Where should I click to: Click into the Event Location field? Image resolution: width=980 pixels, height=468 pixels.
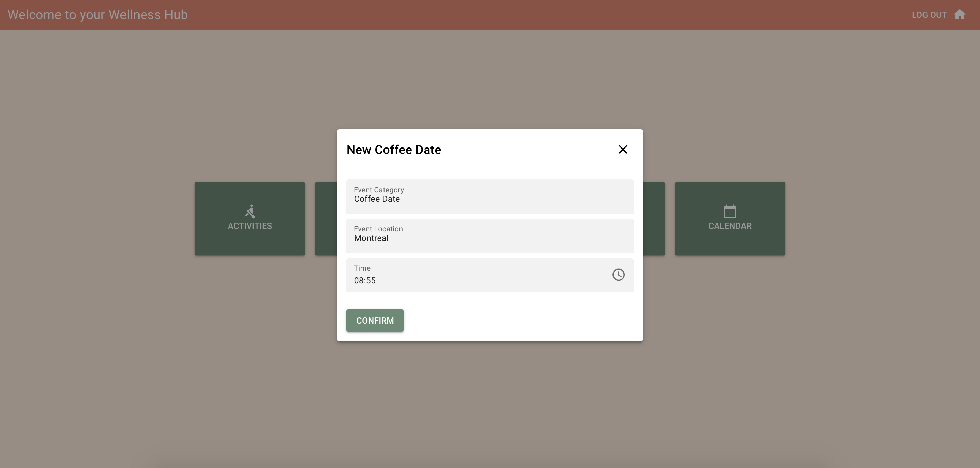pos(490,235)
